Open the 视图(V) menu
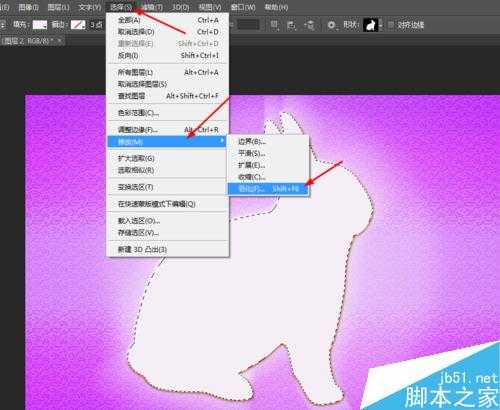Image resolution: width=500 pixels, height=410 pixels. click(x=210, y=7)
